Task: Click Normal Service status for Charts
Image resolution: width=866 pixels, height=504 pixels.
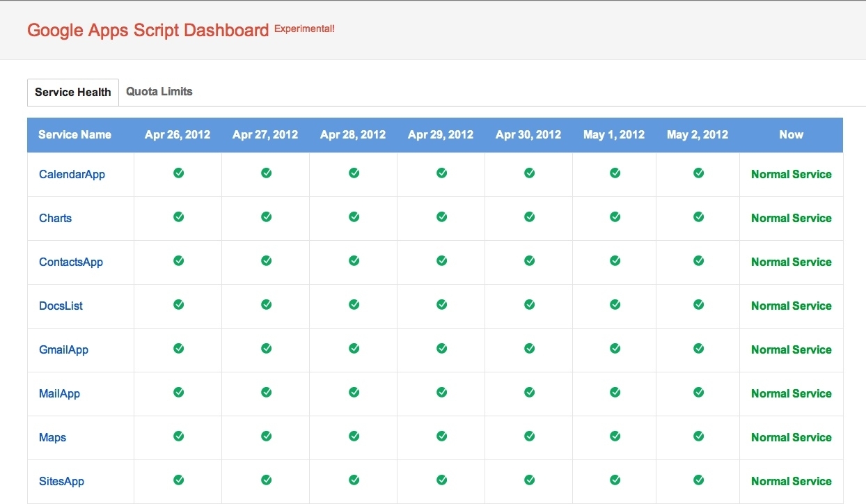Action: [x=792, y=218]
